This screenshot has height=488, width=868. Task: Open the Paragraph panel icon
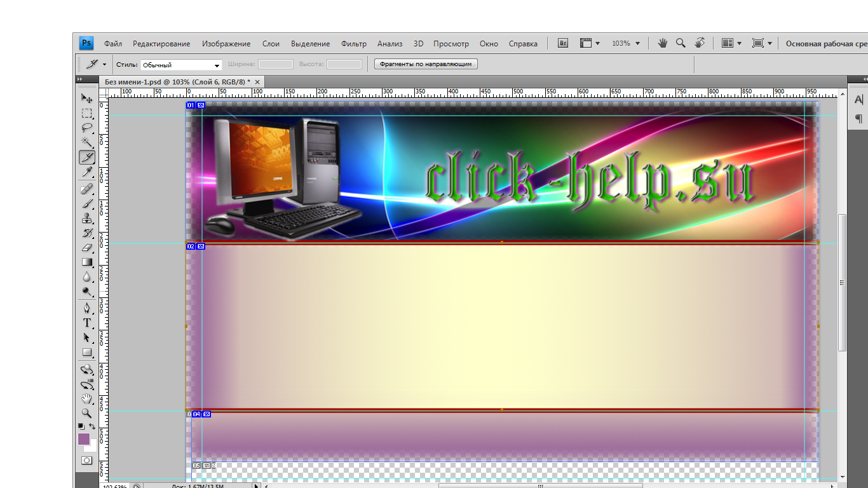[858, 118]
